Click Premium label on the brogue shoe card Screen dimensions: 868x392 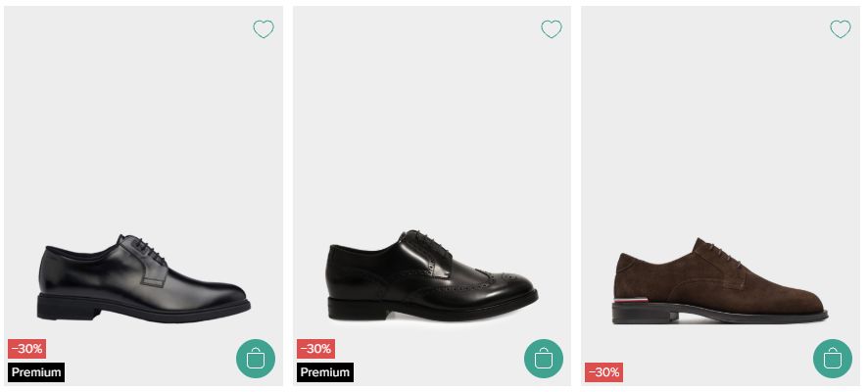point(325,372)
